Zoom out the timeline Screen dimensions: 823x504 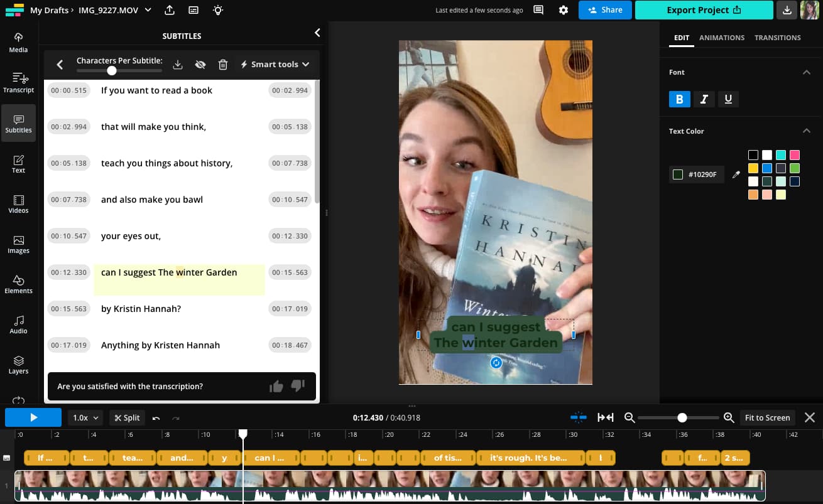pos(629,417)
